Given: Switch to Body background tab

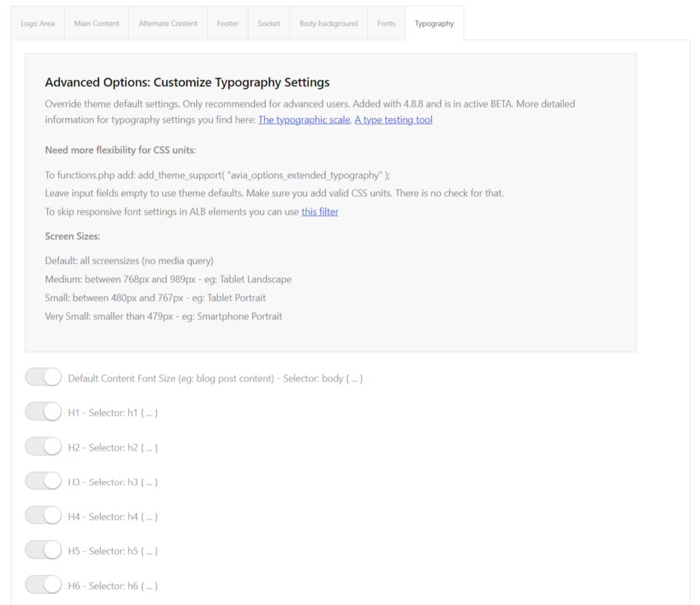Looking at the screenshot, I should [x=329, y=23].
